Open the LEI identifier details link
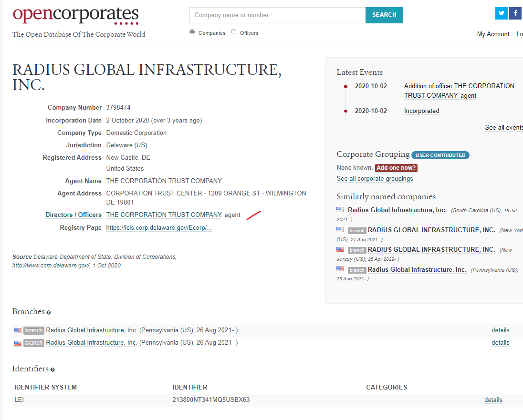This screenshot has width=523, height=420. tap(493, 400)
